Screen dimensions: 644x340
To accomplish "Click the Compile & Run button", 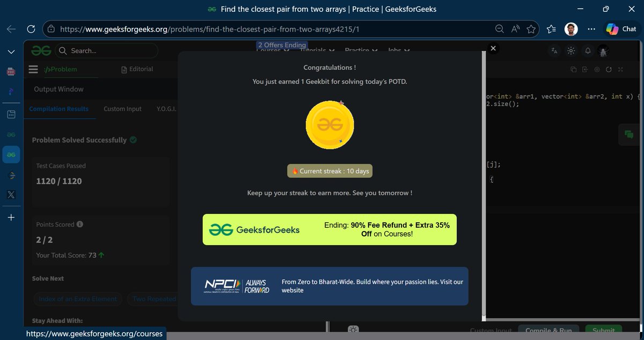I will [548, 331].
